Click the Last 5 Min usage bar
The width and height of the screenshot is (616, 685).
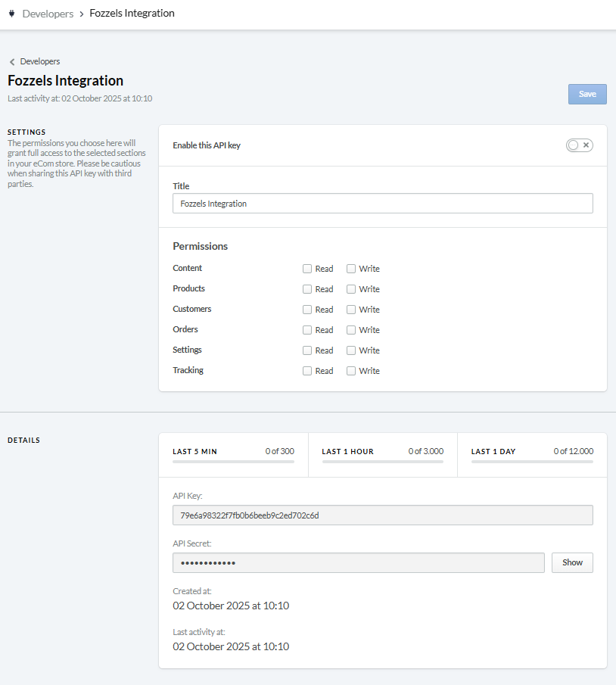[x=233, y=460]
